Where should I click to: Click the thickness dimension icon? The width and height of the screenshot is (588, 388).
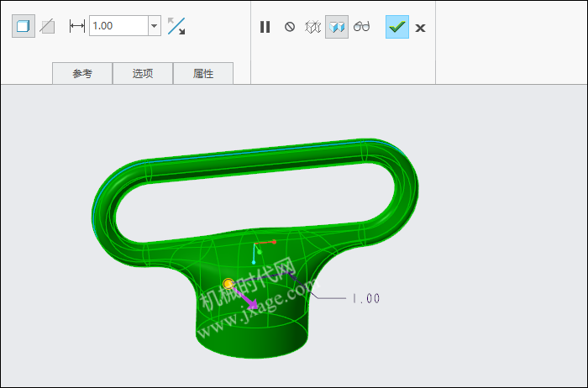click(77, 26)
